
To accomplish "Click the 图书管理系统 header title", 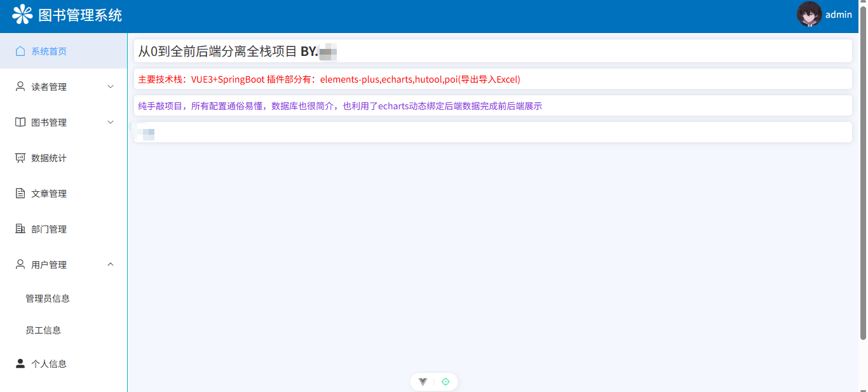I will click(80, 15).
